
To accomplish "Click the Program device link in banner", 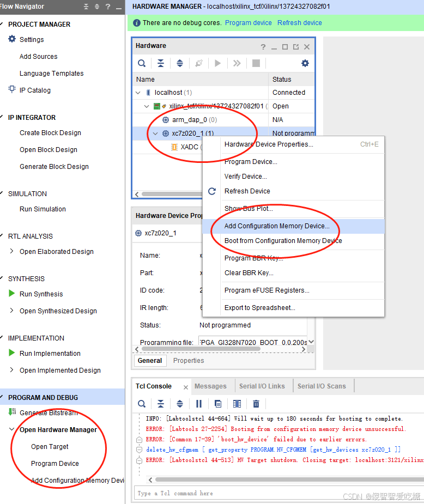I will point(248,23).
